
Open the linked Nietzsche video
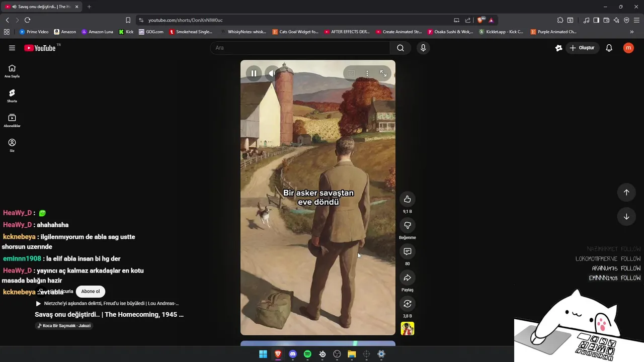pos(107,303)
